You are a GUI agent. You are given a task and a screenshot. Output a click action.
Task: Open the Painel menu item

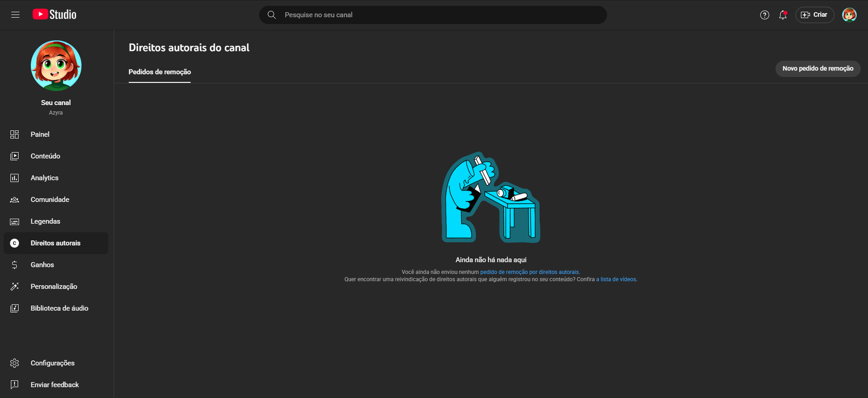pyautogui.click(x=56, y=134)
